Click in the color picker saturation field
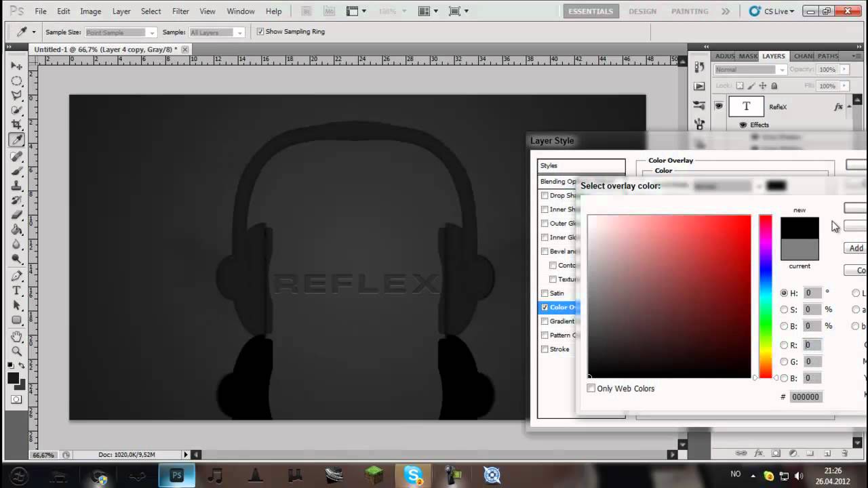 (x=669, y=296)
